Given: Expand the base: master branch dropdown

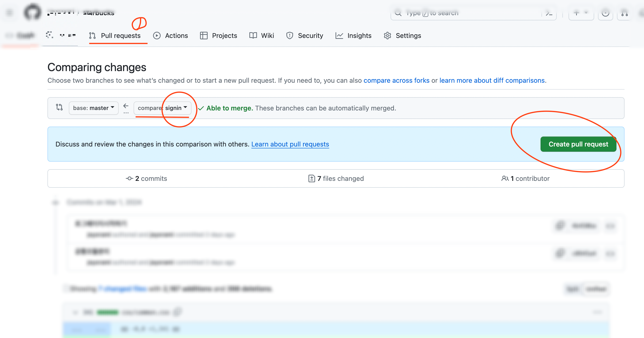Looking at the screenshot, I should coord(93,108).
